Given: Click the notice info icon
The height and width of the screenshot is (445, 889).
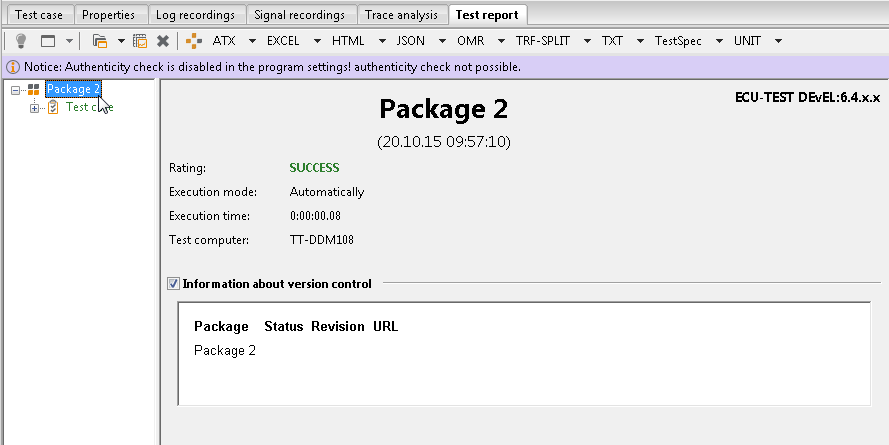Looking at the screenshot, I should (x=12, y=67).
